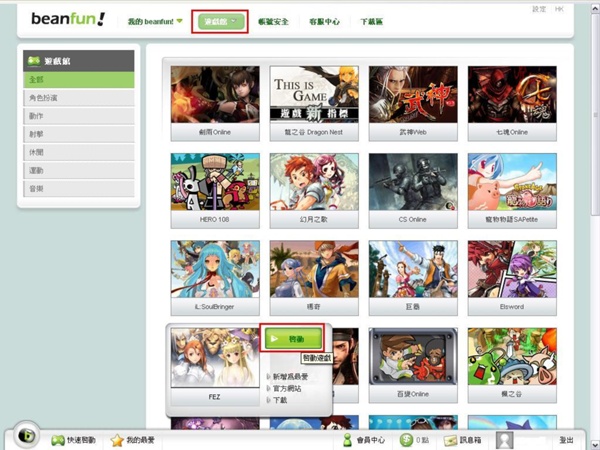The image size is (600, 450).
Task: Select the 角色扮演 category
Action: (79, 98)
